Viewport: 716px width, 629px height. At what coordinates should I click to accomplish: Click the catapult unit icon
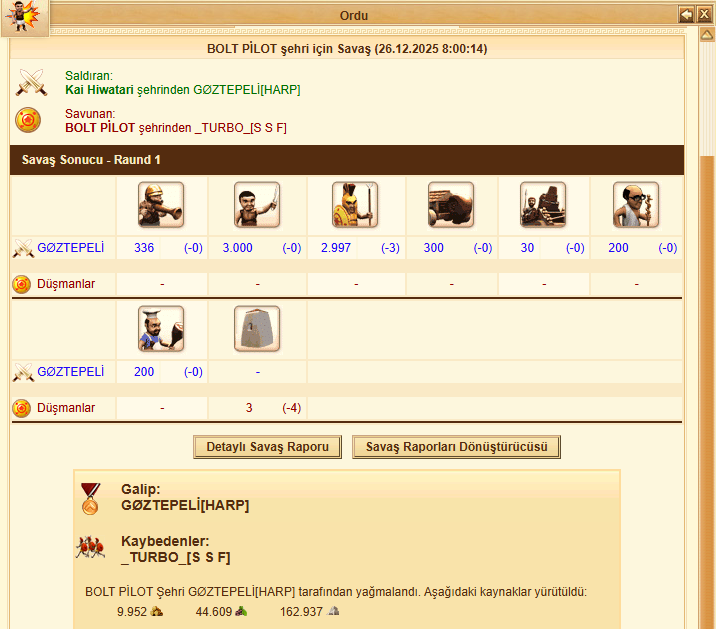[x=543, y=205]
